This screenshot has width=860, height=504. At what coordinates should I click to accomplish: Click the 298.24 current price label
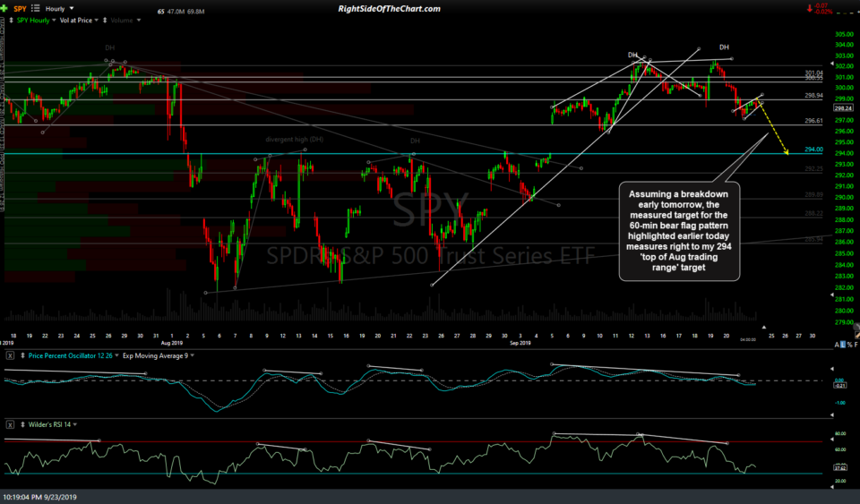(x=842, y=108)
